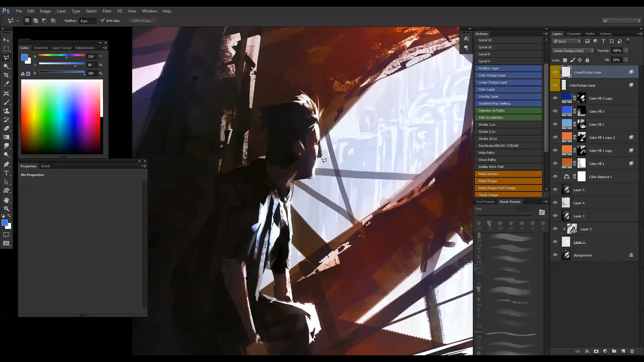Hide the Background layer
The image size is (644, 362).
555,255
